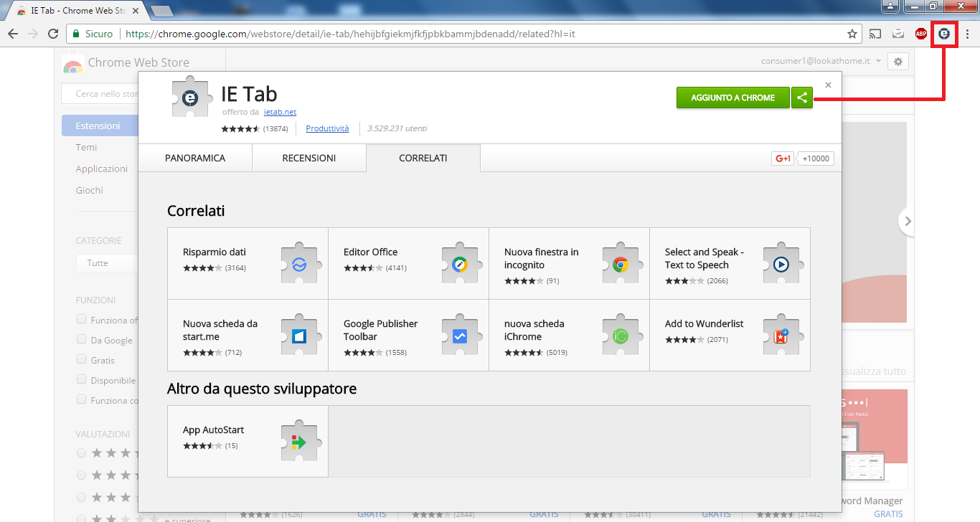Select the four-star rating radio button
Image resolution: width=980 pixels, height=522 pixels.
81,475
